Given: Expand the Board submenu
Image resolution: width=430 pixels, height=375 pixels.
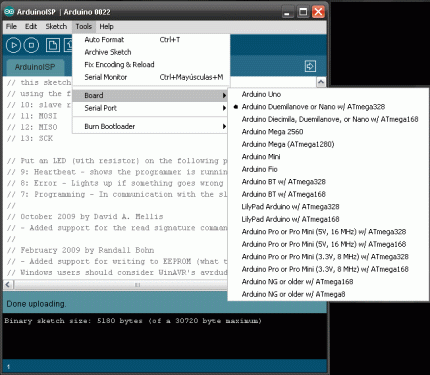Looking at the screenshot, I should pos(150,96).
